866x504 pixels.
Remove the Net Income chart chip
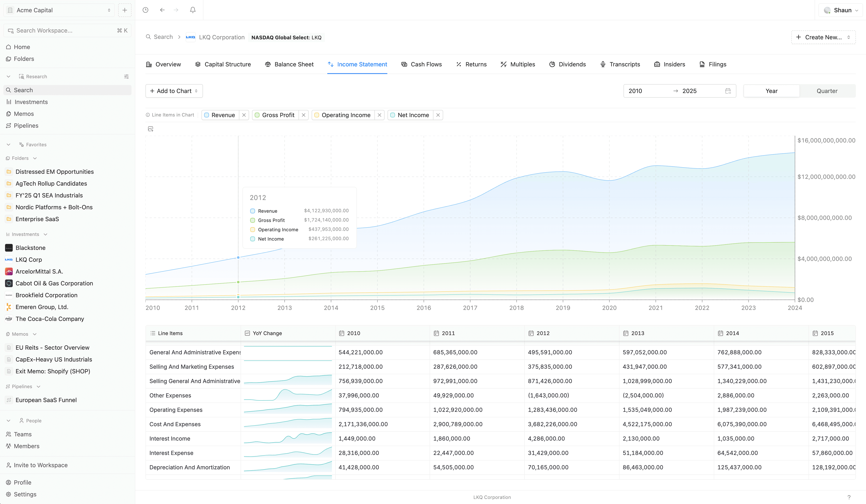(438, 115)
